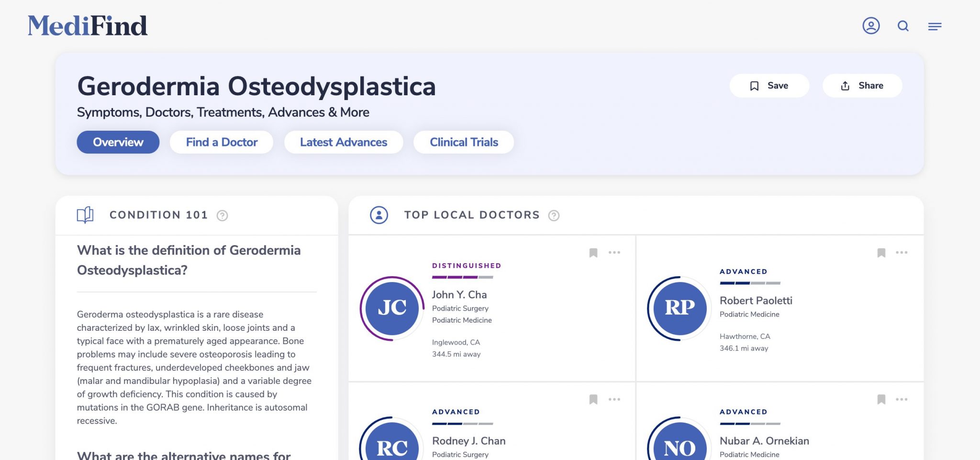
Task: Open the help tooltip beside Top Local Doctors
Action: tap(554, 215)
